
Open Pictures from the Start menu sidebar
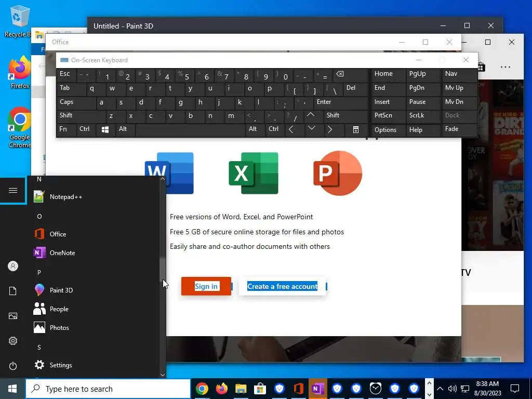click(x=13, y=316)
